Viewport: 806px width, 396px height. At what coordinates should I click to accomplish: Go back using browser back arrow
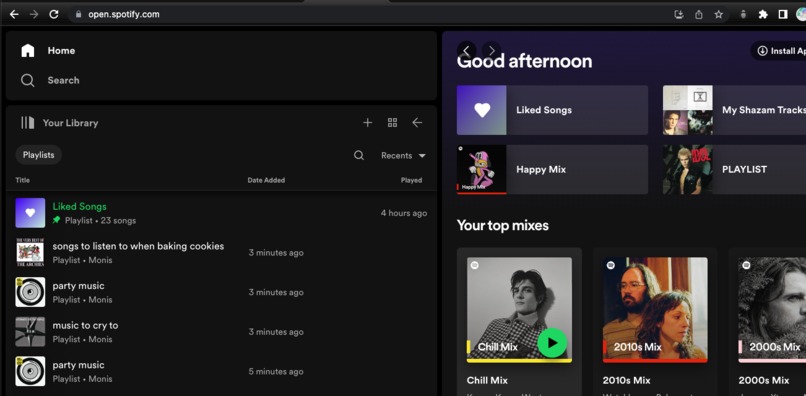(x=14, y=14)
